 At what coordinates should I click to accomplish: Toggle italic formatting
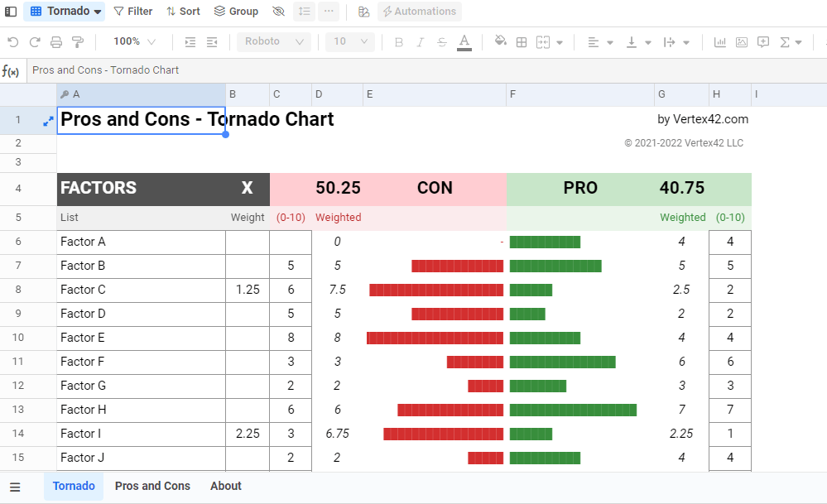tap(421, 42)
